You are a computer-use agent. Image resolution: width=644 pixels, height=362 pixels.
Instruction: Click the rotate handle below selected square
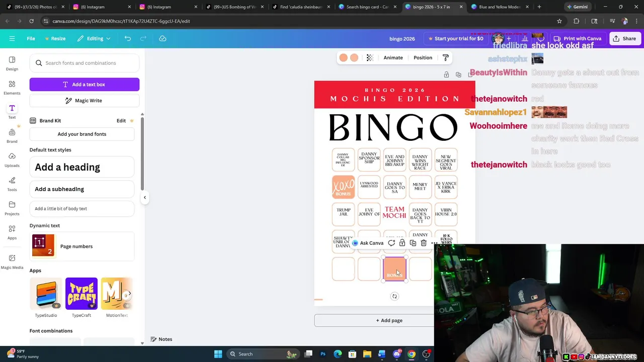[394, 296]
